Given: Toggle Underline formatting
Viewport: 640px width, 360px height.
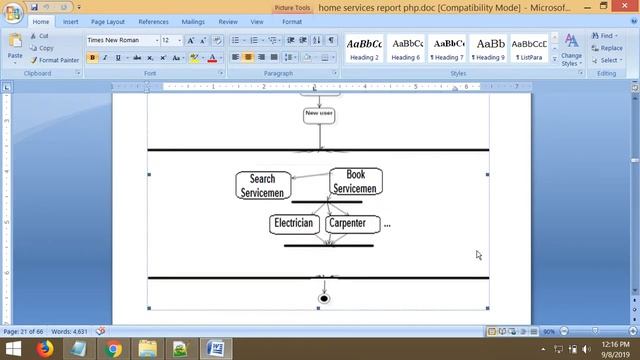Looking at the screenshot, I should click(x=118, y=58).
